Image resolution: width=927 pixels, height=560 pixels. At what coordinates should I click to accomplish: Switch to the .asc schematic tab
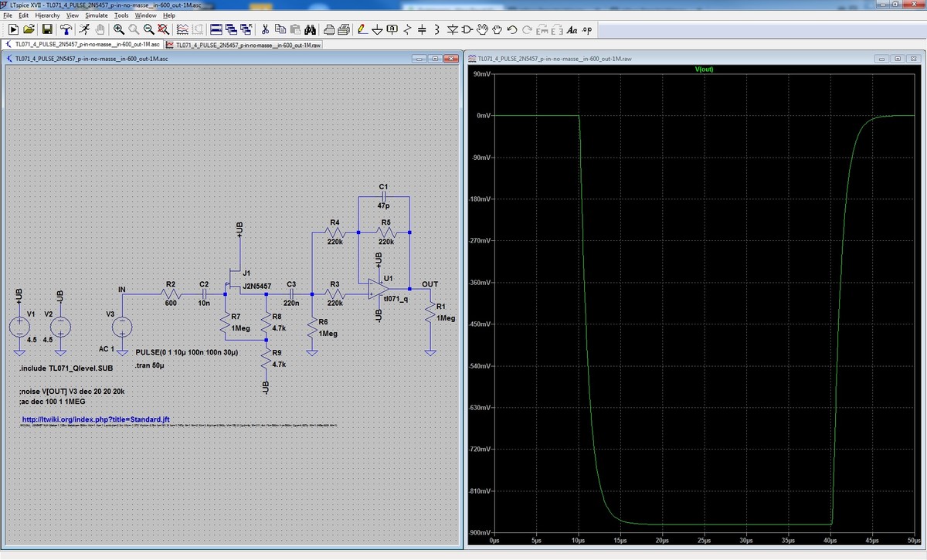click(82, 45)
